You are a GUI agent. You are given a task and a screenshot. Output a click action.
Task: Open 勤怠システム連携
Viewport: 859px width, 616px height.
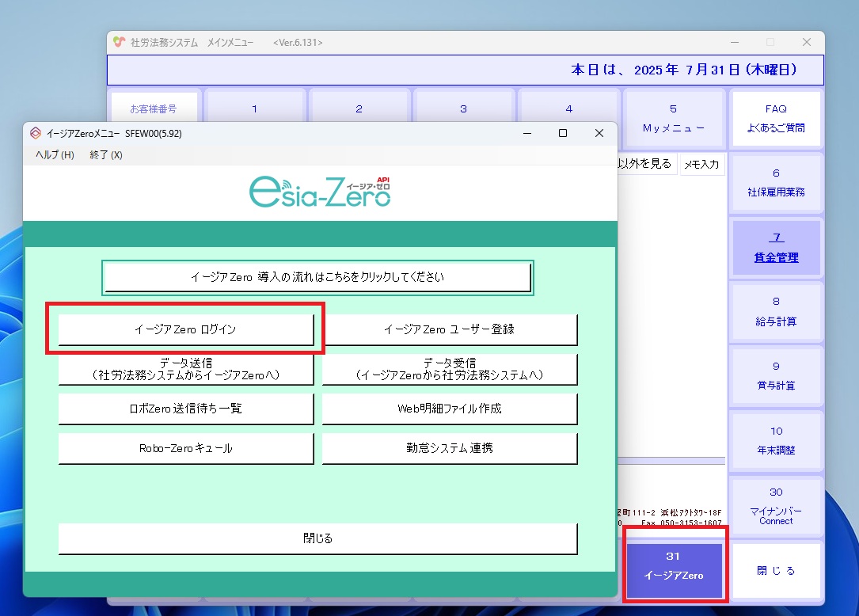449,448
